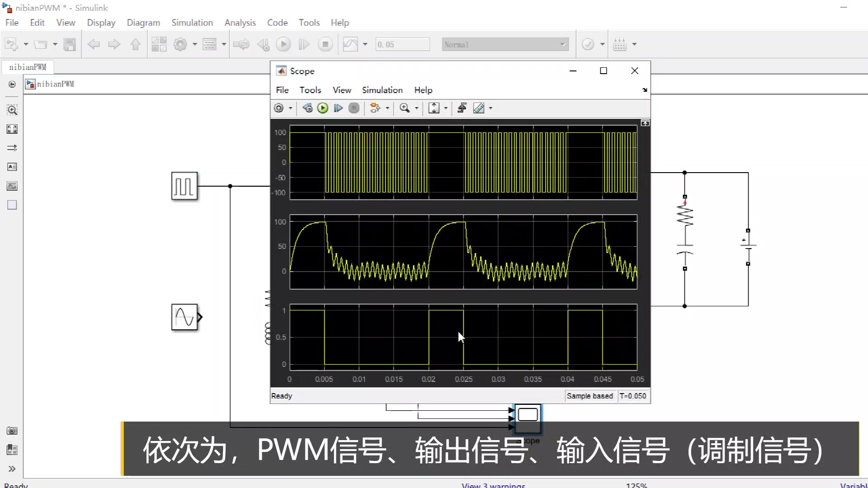Image resolution: width=868 pixels, height=488 pixels.
Task: Open the Tools menu in the Scope window
Action: (x=311, y=90)
